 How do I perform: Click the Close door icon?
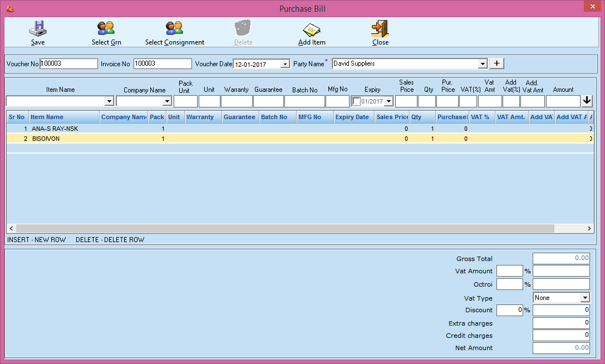pyautogui.click(x=380, y=28)
